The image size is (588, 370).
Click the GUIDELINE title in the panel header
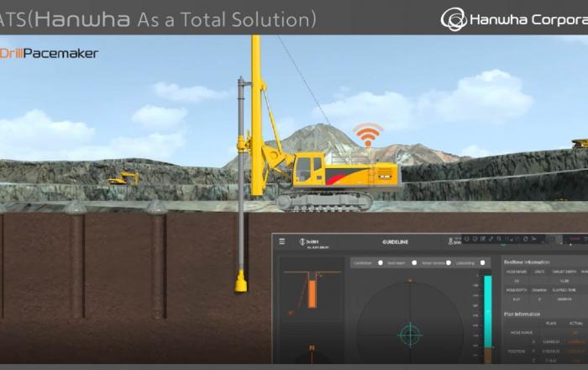point(396,242)
